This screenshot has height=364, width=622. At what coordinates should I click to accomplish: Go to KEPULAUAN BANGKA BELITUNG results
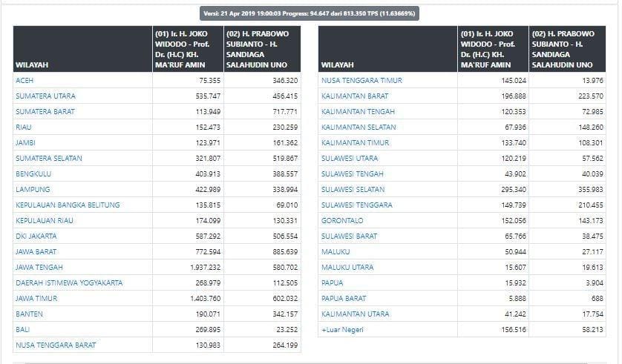point(68,205)
